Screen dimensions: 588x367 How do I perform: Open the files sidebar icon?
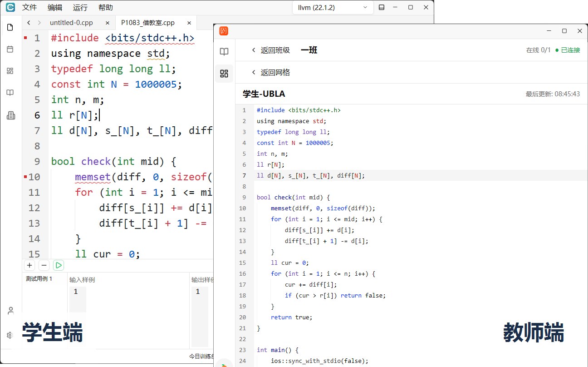click(10, 28)
